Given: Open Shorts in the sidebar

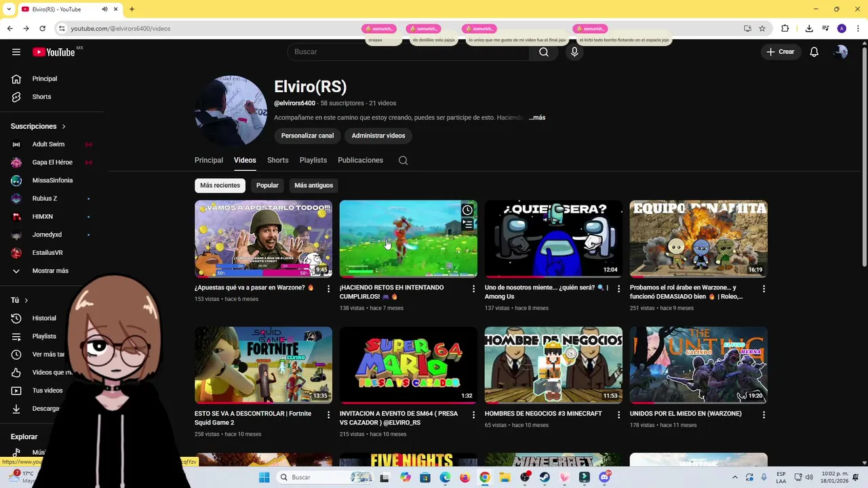Looking at the screenshot, I should [41, 97].
